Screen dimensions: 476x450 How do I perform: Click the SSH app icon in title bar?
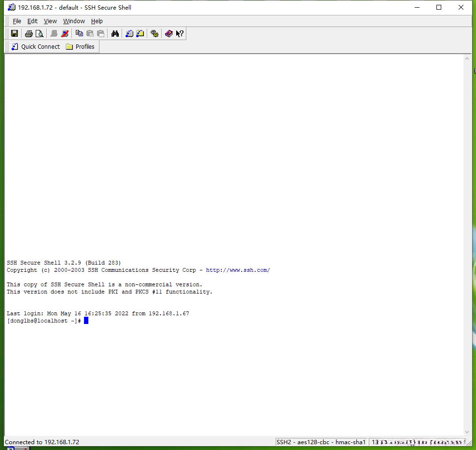point(12,7)
